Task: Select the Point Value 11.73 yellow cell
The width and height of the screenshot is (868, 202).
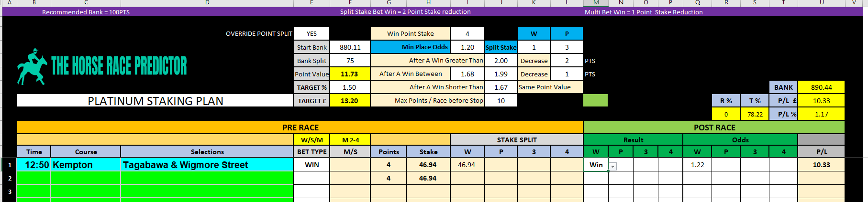Action: click(x=350, y=74)
